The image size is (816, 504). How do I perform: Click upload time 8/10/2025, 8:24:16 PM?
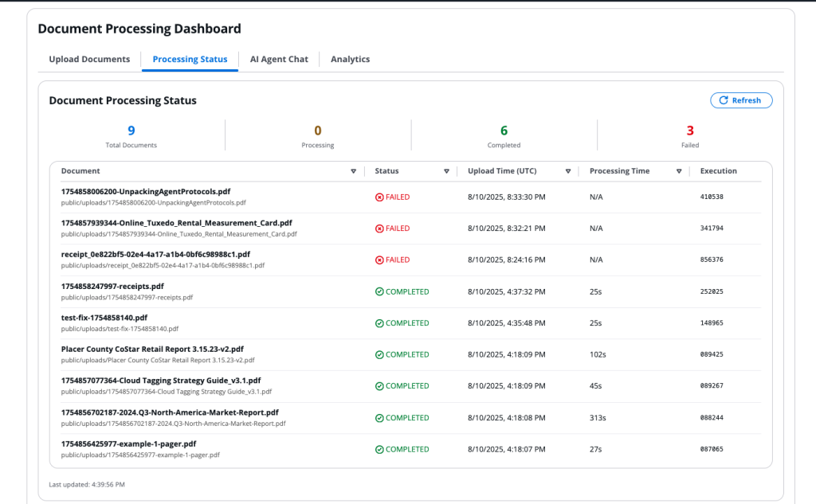point(506,260)
